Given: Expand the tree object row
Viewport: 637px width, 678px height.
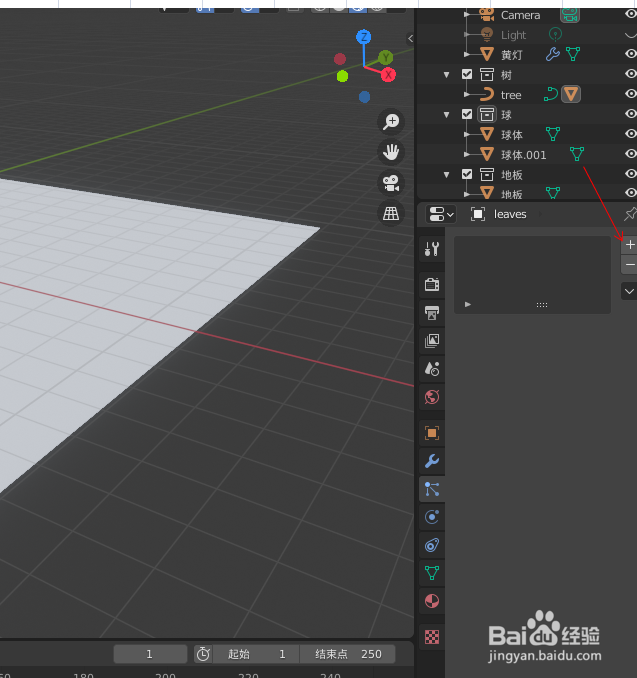Looking at the screenshot, I should click(467, 94).
